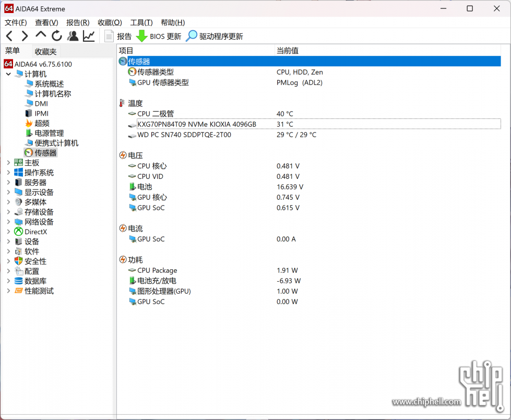Image resolution: width=511 pixels, height=420 pixels.
Task: Select DMI in the tree
Action: pos(41,104)
